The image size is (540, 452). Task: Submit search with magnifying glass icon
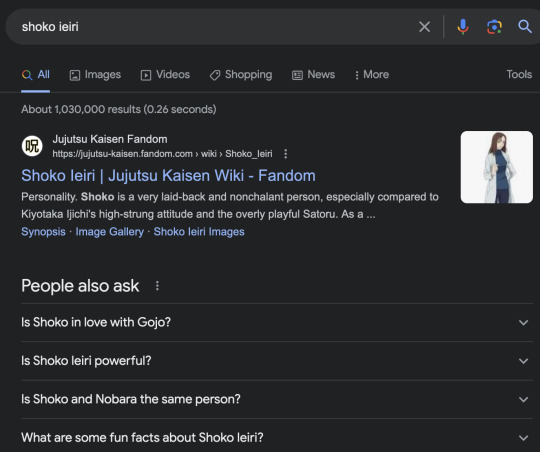tap(525, 27)
